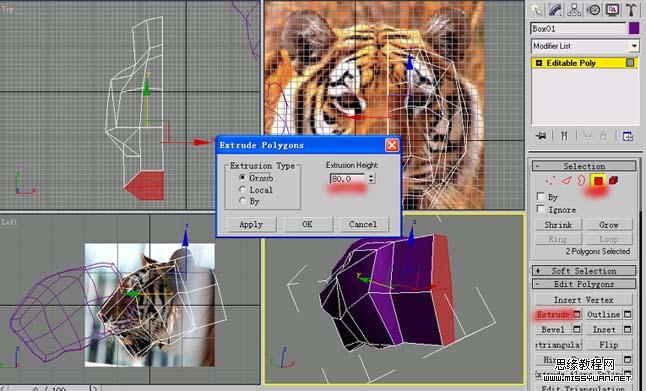Select Vertex sub-object level icon

coord(550,180)
